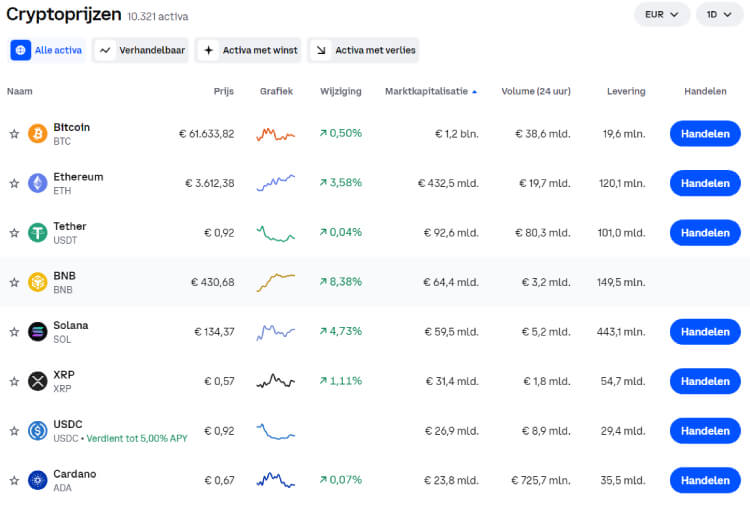The width and height of the screenshot is (750, 505).
Task: Click the Verdient tot 5,00% APY link
Action: click(137, 439)
